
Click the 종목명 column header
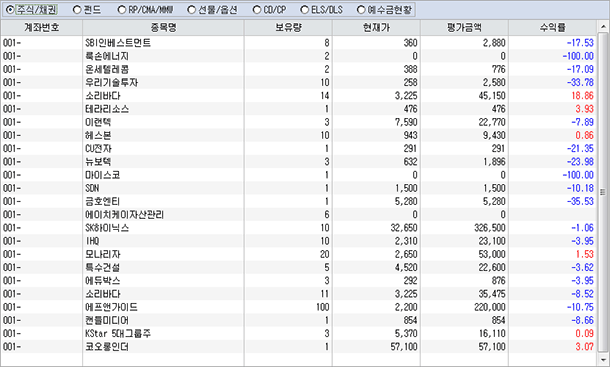coord(163,27)
